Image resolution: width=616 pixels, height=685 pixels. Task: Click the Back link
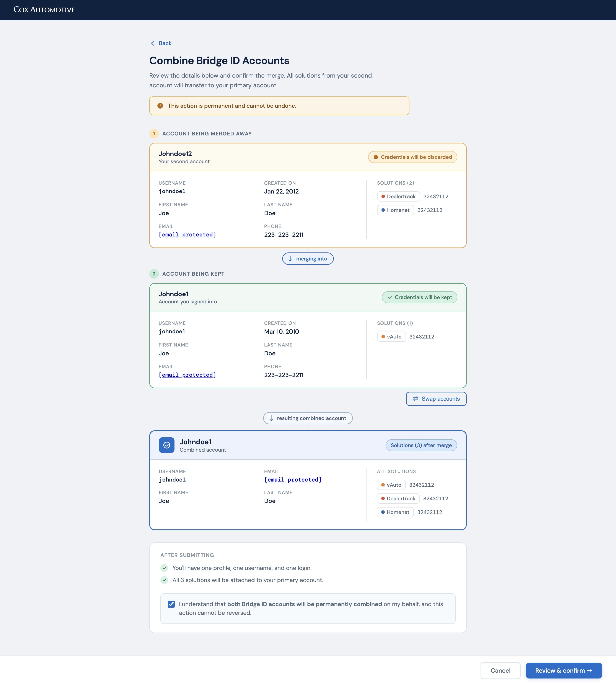(165, 43)
